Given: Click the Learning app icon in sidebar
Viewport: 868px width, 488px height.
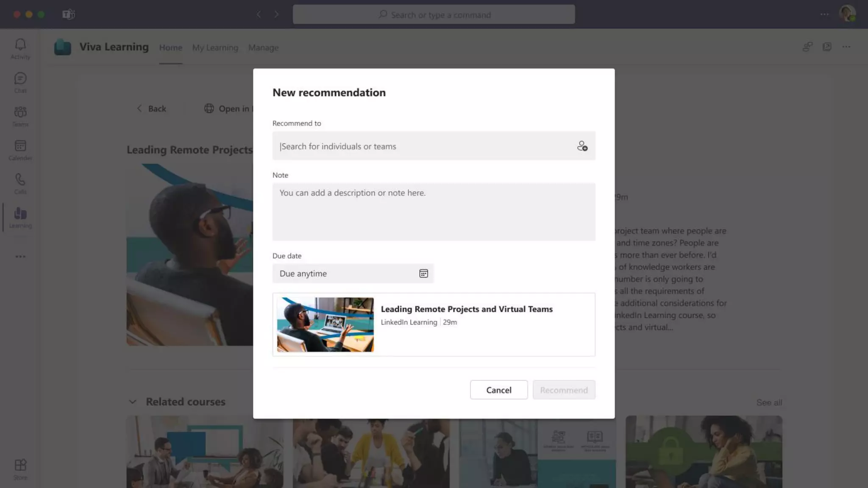Looking at the screenshot, I should [20, 217].
